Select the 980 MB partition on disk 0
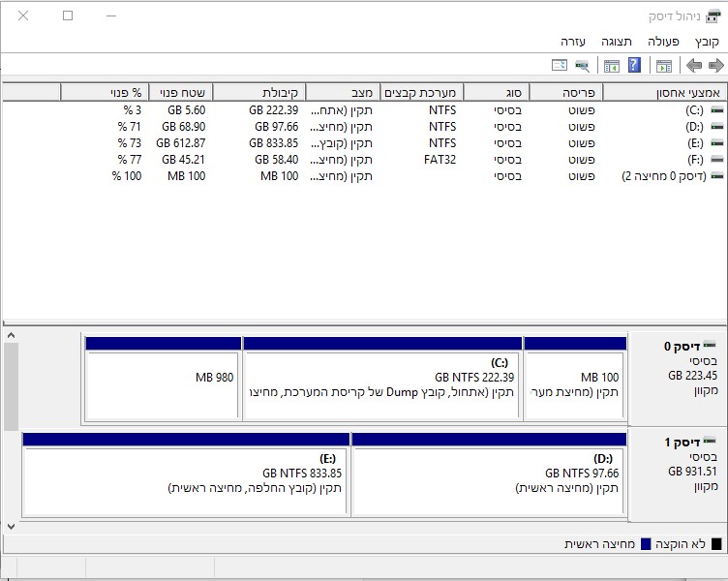The width and height of the screenshot is (728, 581). click(x=163, y=383)
